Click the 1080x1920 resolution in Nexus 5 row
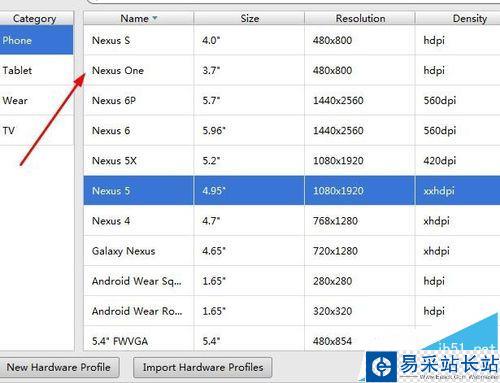 pos(360,191)
